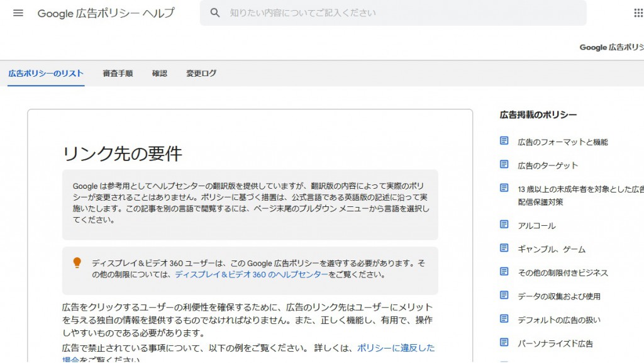Screen dimensions: 644x363
Task: Click document icon beside 広告のターゲット
Action: coord(504,164)
